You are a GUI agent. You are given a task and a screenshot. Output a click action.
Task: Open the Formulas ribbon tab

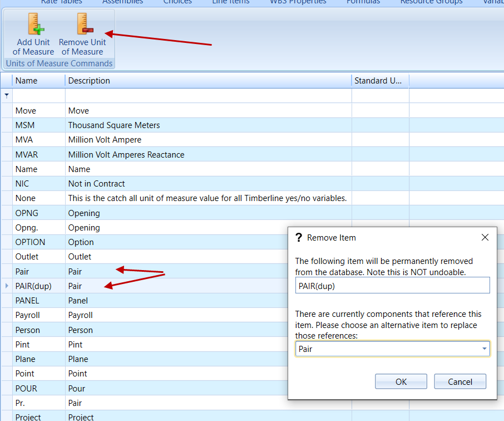pyautogui.click(x=363, y=3)
